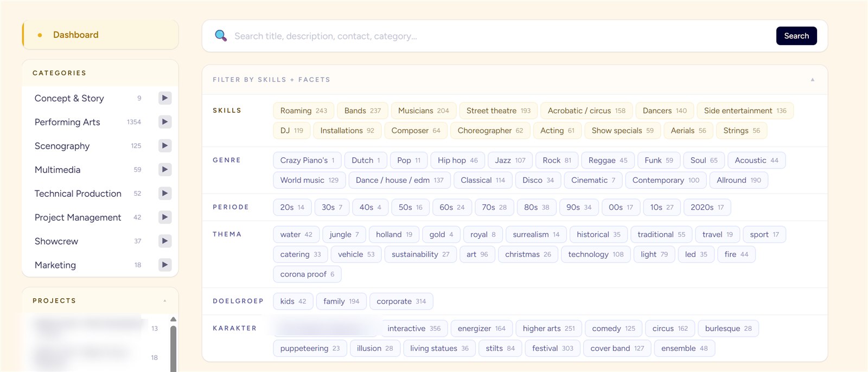Expand Showcrew category arrow
This screenshot has height=372, width=868.
point(165,241)
